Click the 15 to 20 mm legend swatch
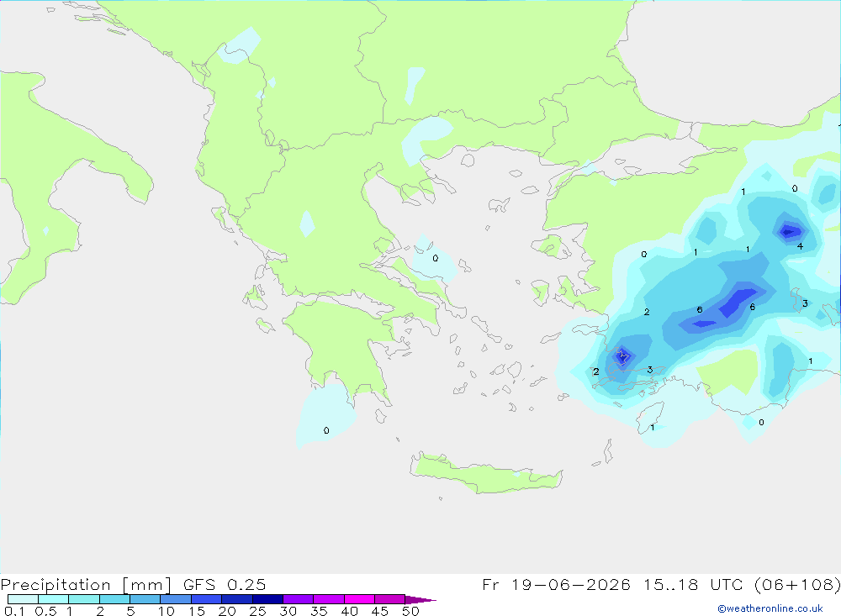Image resolution: width=841 pixels, height=616 pixels. tap(206, 599)
